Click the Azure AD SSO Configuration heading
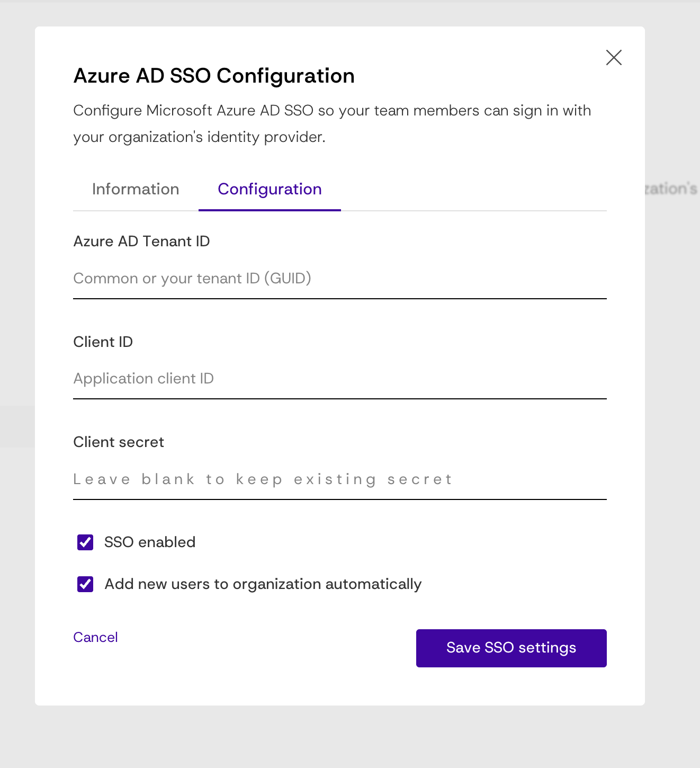Image resolution: width=700 pixels, height=768 pixels. [214, 76]
